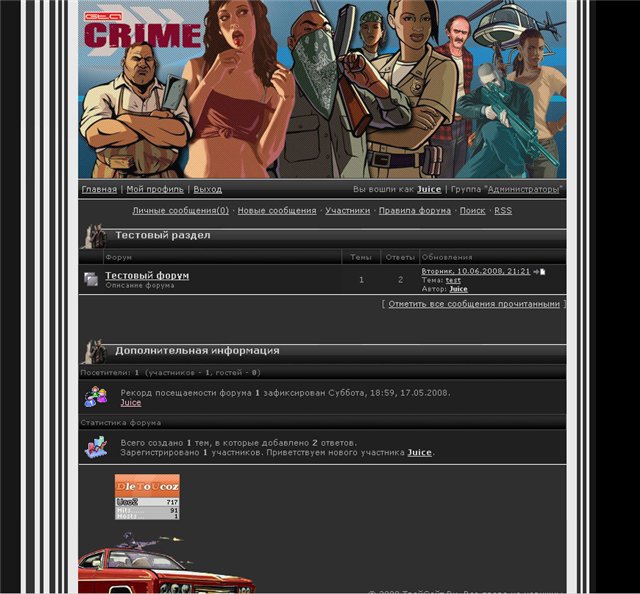Click the Темы column header
This screenshot has height=594, width=640.
pyautogui.click(x=361, y=257)
